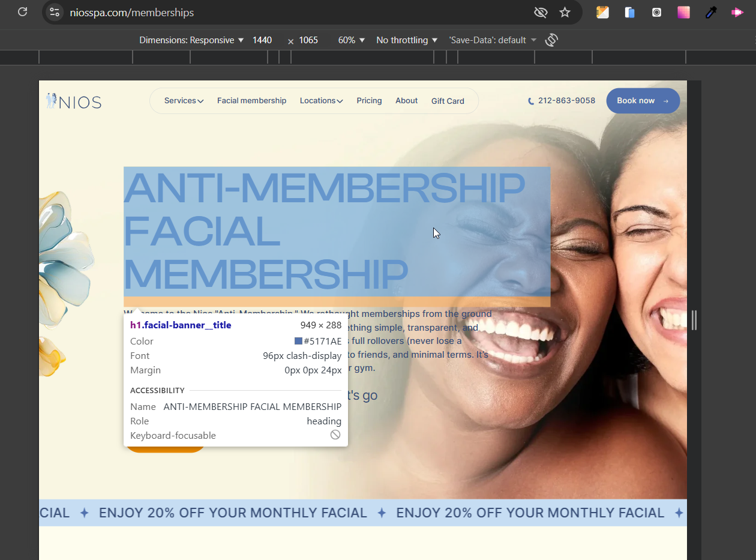Viewport: 756px width, 560px height.
Task: Click the viewport height field showing 1065
Action: (308, 40)
